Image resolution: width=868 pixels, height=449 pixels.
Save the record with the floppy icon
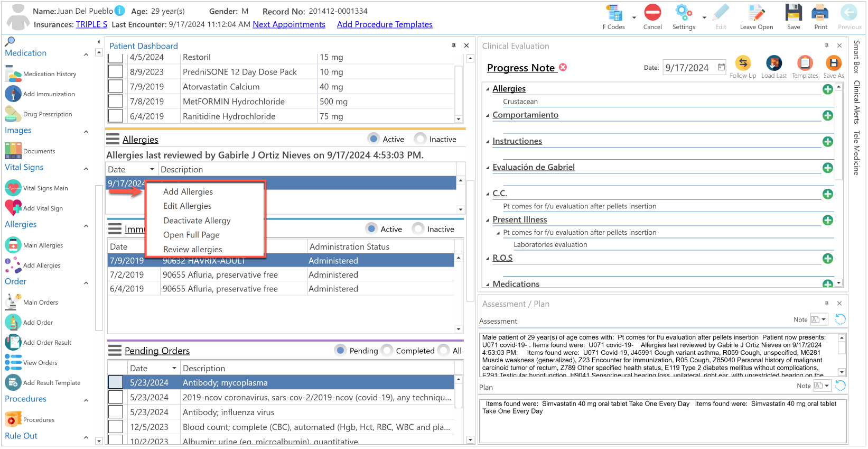tap(794, 13)
